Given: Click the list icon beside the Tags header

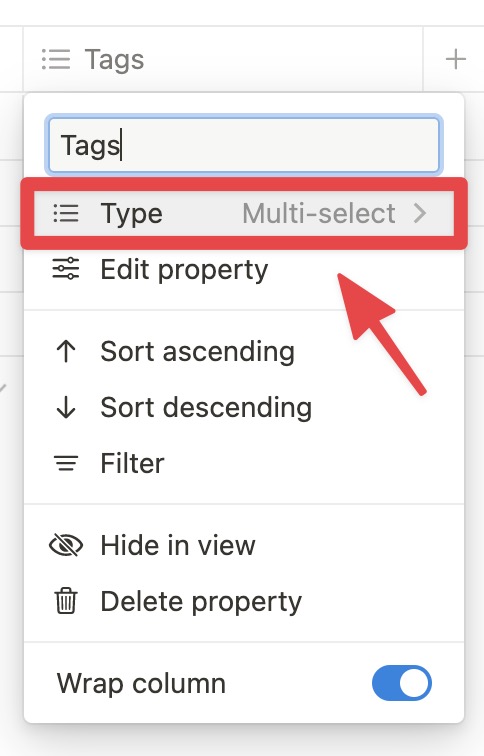Looking at the screenshot, I should 56,59.
